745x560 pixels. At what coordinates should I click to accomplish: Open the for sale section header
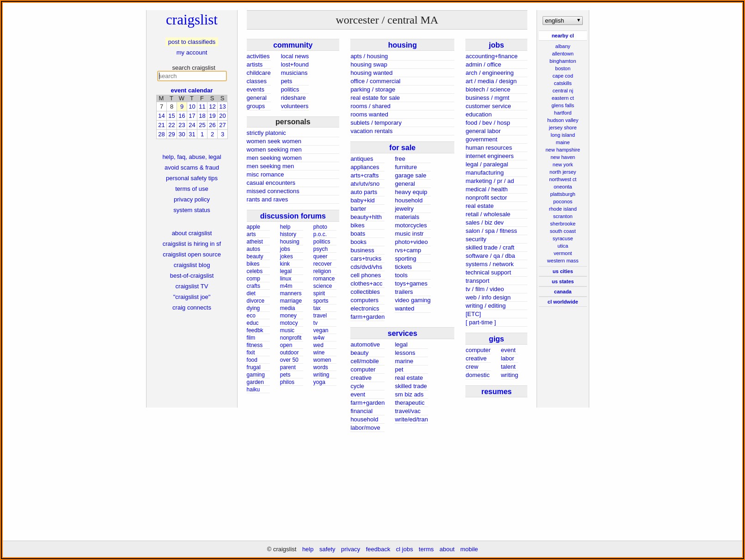pos(402,147)
